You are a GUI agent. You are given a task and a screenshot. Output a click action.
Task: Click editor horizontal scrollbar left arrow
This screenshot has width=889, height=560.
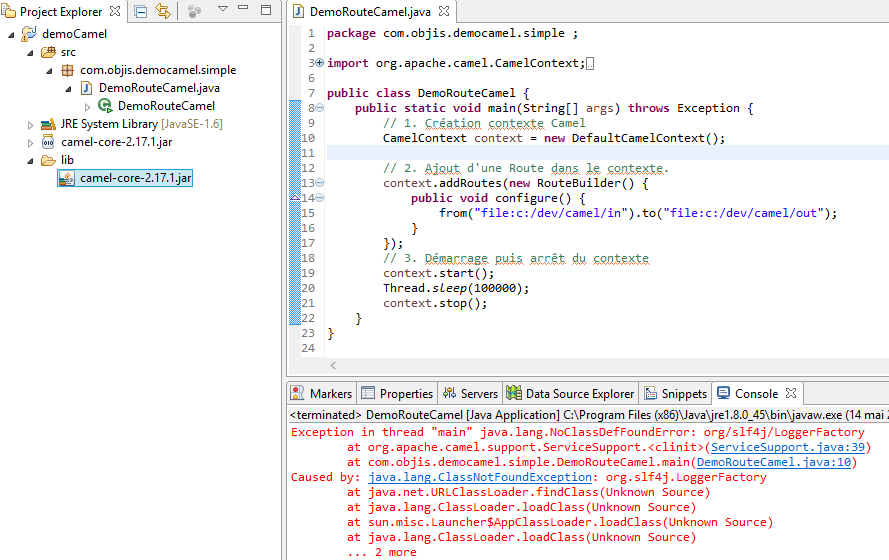[x=333, y=366]
